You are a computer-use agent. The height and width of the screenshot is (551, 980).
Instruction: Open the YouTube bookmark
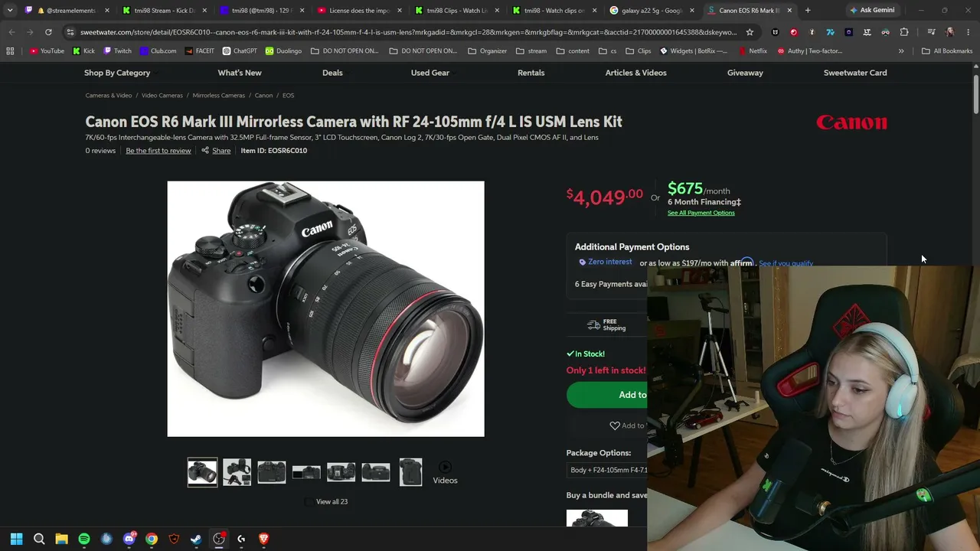pos(47,51)
